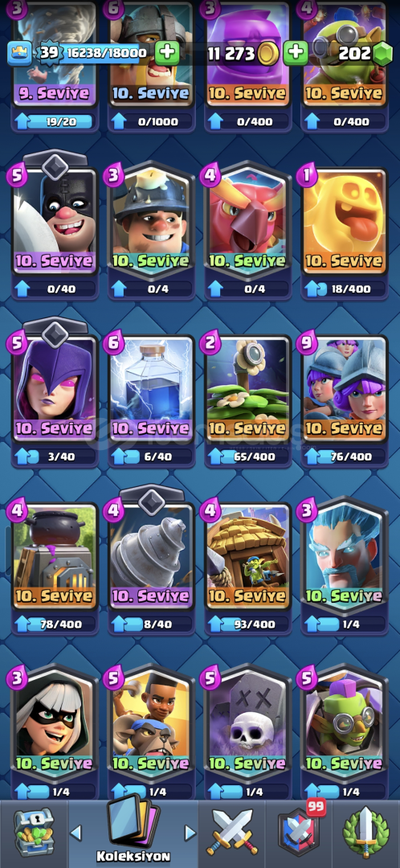The image size is (400, 868).
Task: Tap the green plus next to gold coins
Action: click(296, 53)
